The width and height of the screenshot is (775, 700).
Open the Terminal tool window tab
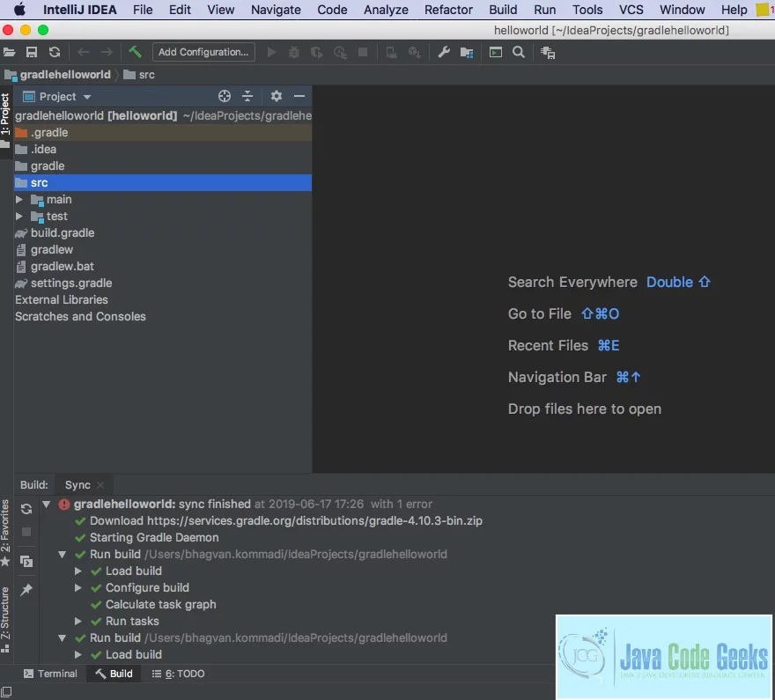coord(50,674)
